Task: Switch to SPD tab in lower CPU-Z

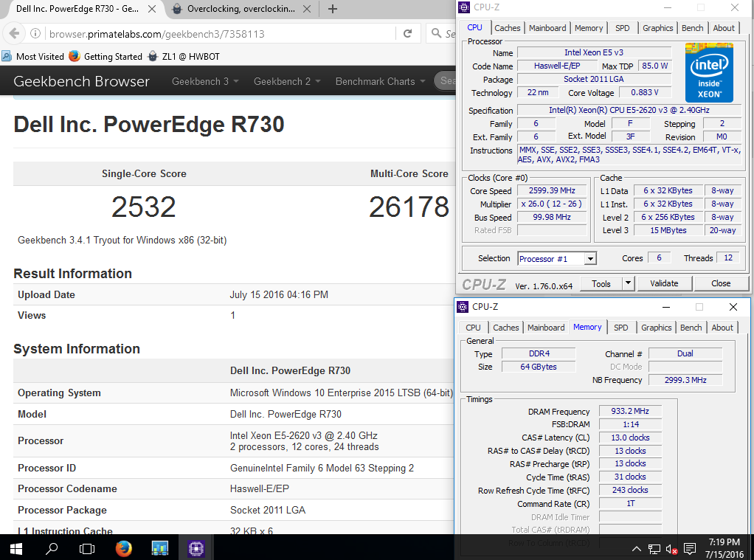Action: [x=620, y=327]
